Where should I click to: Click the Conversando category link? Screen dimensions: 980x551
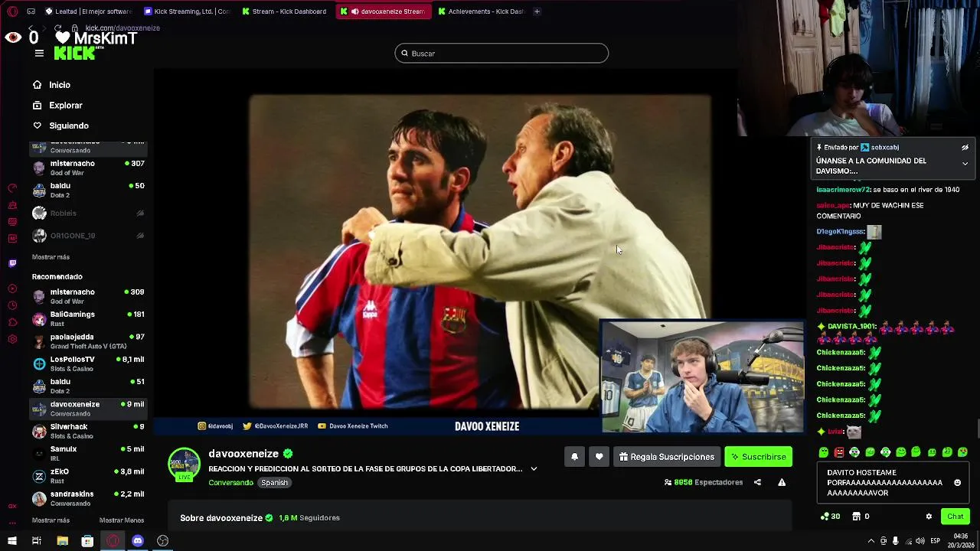(x=230, y=483)
